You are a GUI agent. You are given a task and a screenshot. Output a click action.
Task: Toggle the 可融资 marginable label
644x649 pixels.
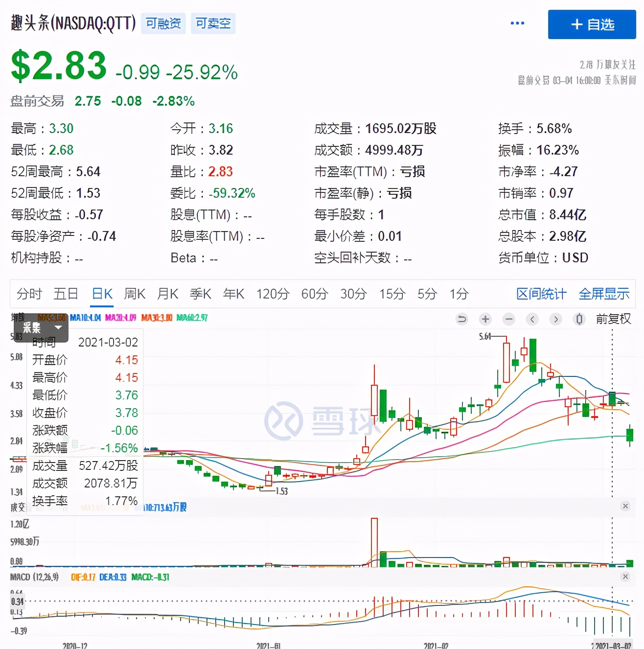pos(163,23)
